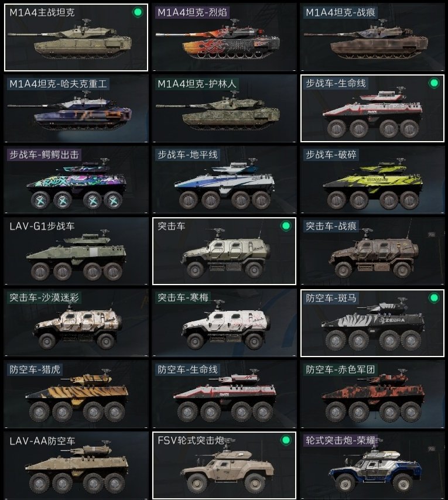
Task: Pick the 轮式突击炮-荣耀 blue skin
Action: click(372, 465)
